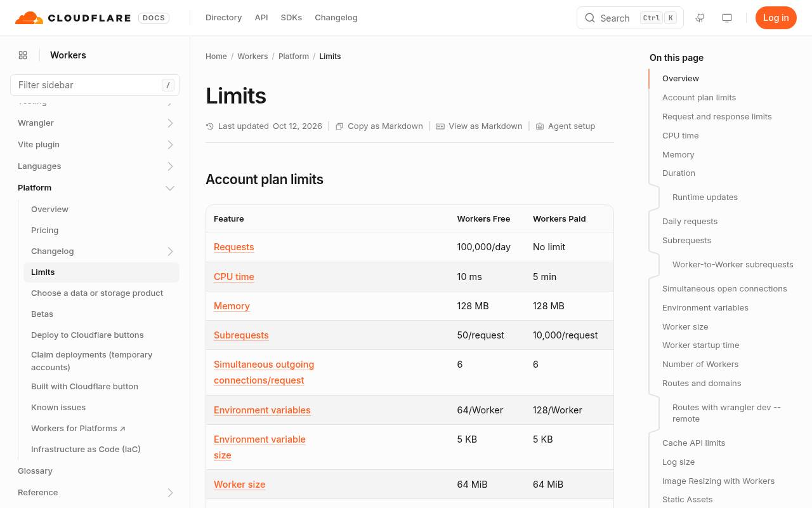Click the DOCS badge beside Cloudflare
Image resolution: width=812 pixels, height=508 pixels.
click(154, 18)
